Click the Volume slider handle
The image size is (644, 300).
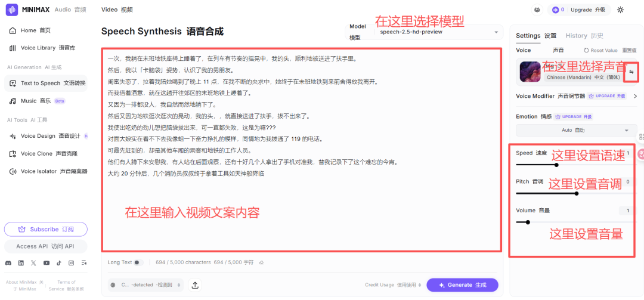(528, 222)
